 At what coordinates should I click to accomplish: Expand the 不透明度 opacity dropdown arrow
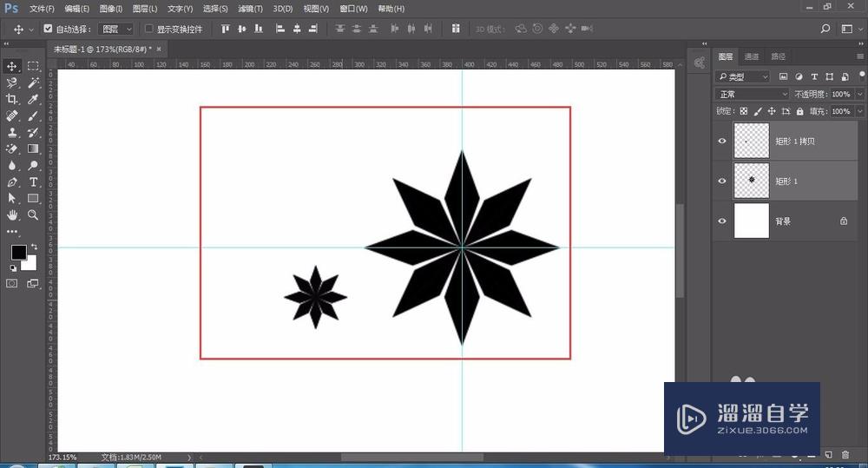[x=860, y=94]
